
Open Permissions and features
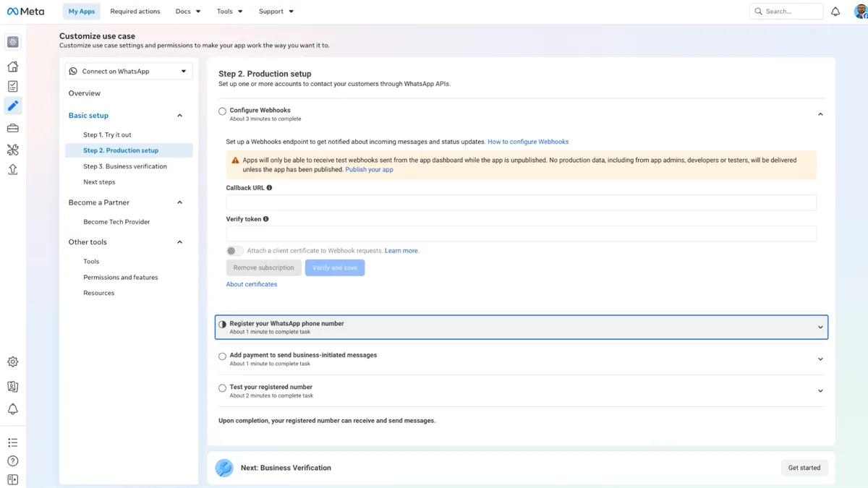pyautogui.click(x=121, y=278)
